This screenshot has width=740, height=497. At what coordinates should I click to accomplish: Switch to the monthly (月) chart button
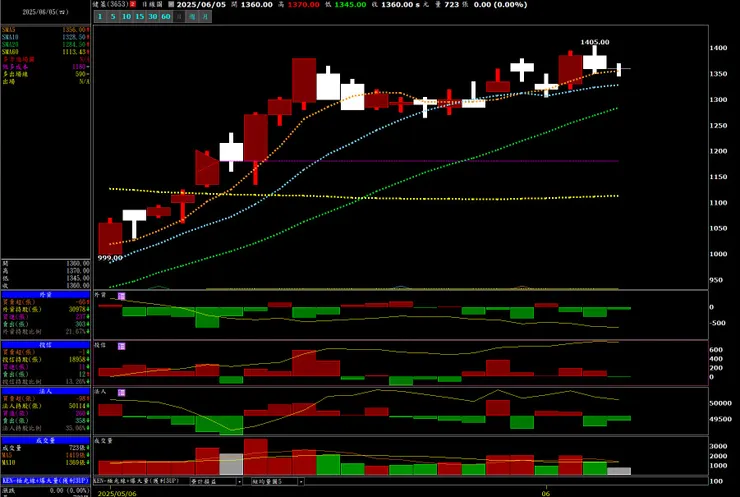205,17
